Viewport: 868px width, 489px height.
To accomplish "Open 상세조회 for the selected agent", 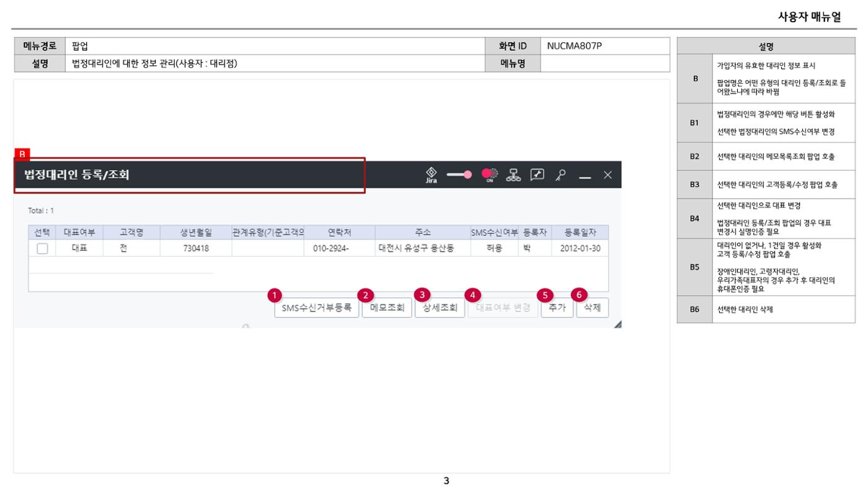I will tap(440, 308).
